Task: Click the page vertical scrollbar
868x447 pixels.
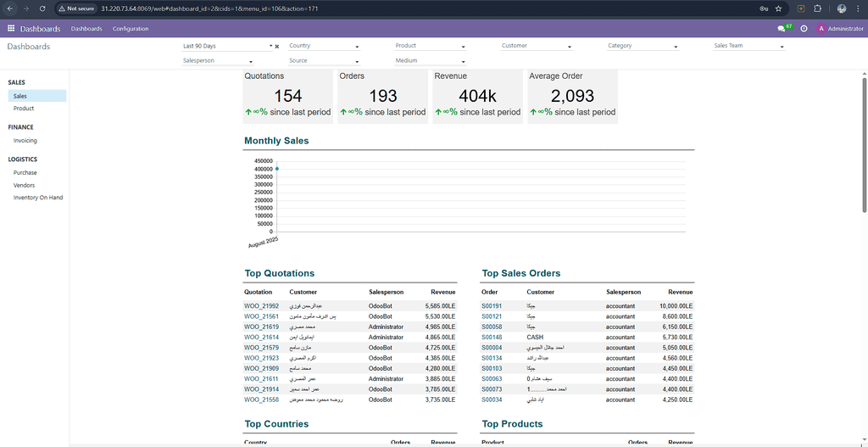Action: coord(864,144)
